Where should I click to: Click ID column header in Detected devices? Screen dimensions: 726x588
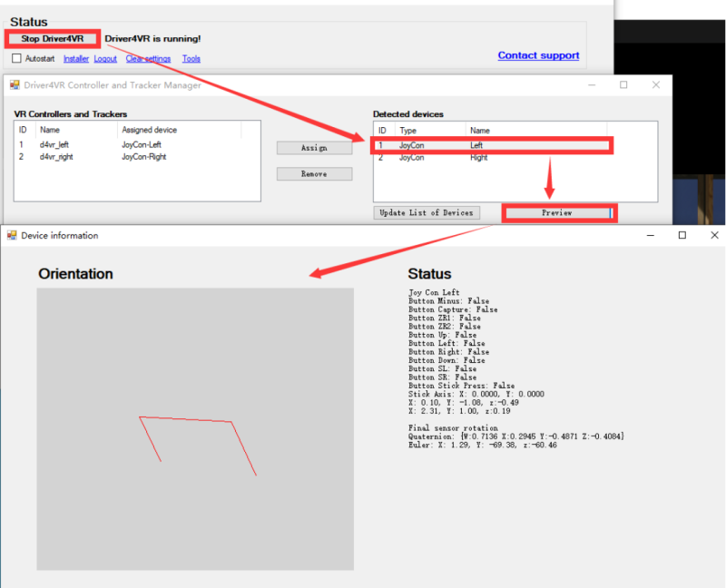click(x=384, y=131)
